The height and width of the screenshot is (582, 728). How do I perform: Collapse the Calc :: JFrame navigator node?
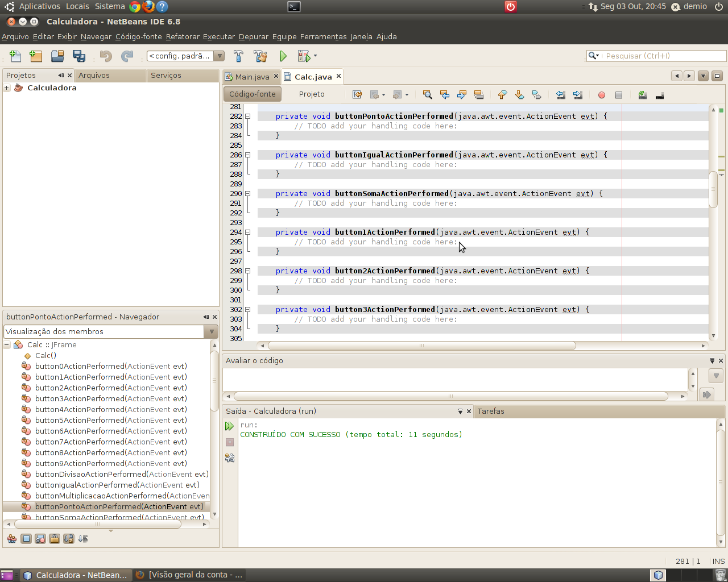tap(7, 344)
